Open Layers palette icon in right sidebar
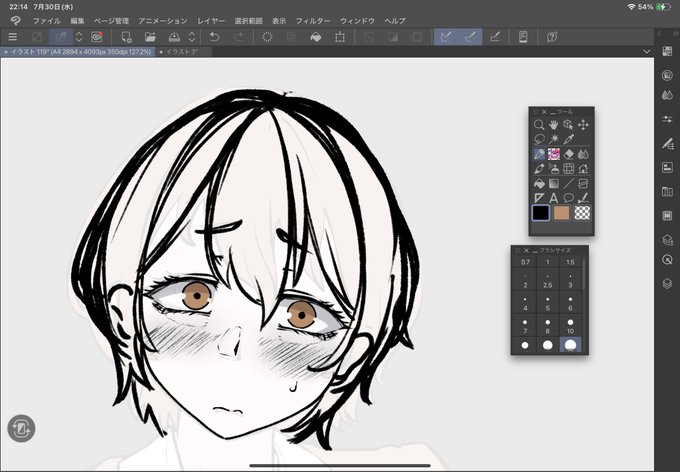 [667, 284]
